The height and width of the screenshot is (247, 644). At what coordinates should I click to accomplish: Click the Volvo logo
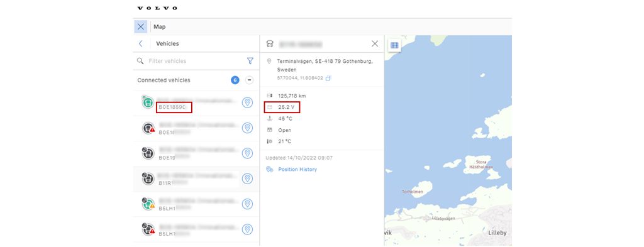point(157,8)
